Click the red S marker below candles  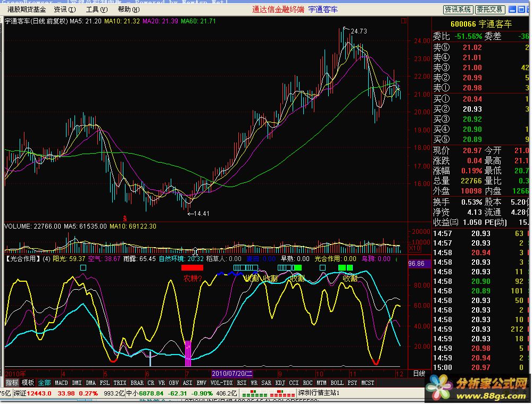[x=125, y=218]
